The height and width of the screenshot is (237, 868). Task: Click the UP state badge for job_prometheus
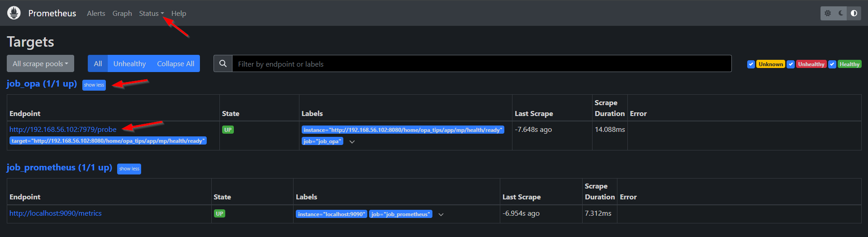click(x=219, y=213)
